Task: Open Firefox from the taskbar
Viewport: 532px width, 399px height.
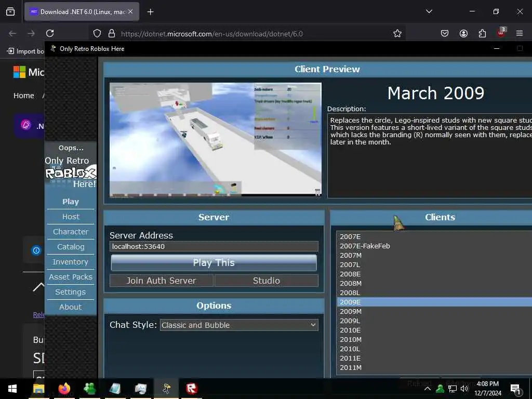Action: coord(64,389)
